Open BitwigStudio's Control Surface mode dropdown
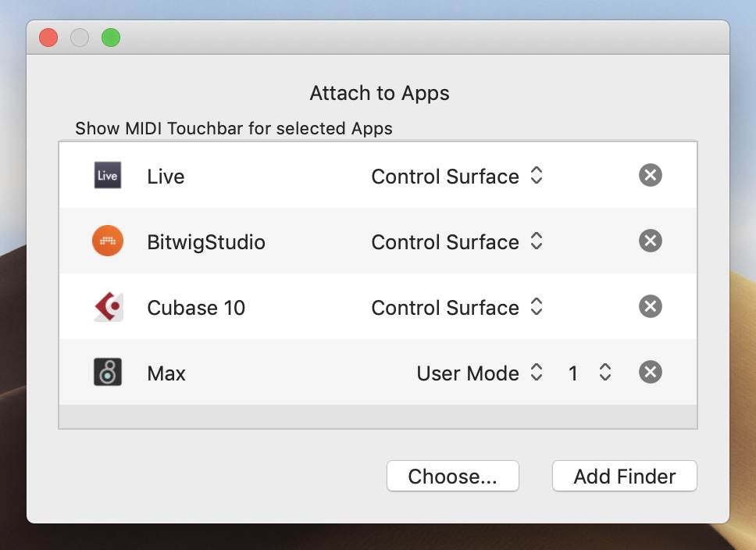The image size is (756, 550). [x=457, y=242]
